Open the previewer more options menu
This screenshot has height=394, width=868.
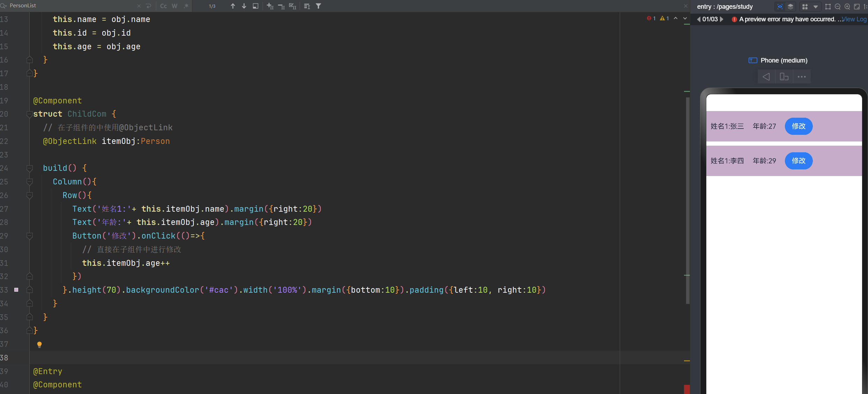pyautogui.click(x=802, y=77)
